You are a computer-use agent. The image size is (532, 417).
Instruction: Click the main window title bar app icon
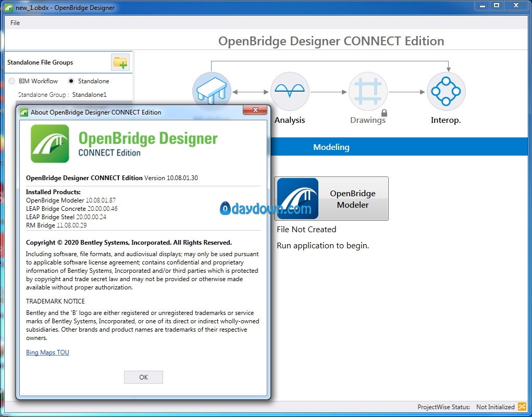point(9,7)
